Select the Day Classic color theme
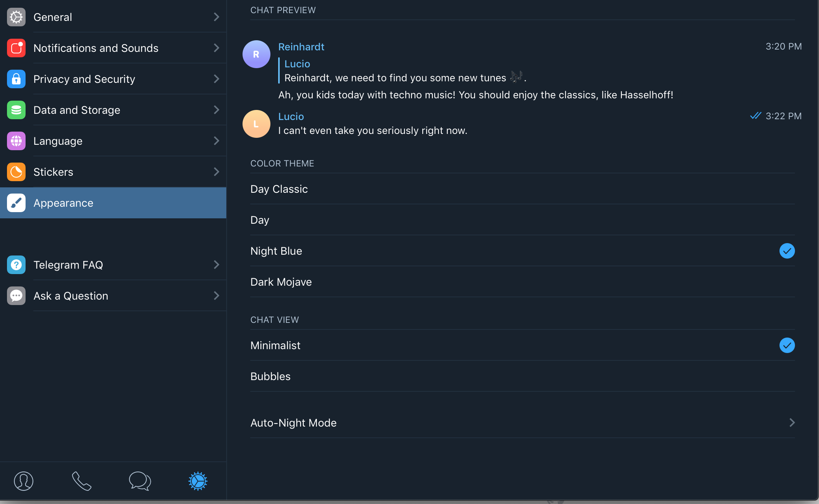Image resolution: width=819 pixels, height=504 pixels. pos(279,189)
